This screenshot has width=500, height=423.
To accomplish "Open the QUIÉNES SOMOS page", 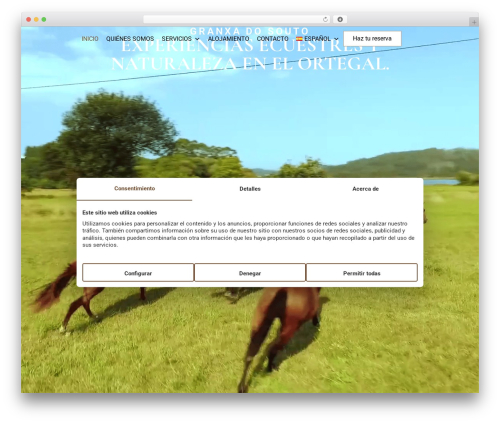I will 130,39.
